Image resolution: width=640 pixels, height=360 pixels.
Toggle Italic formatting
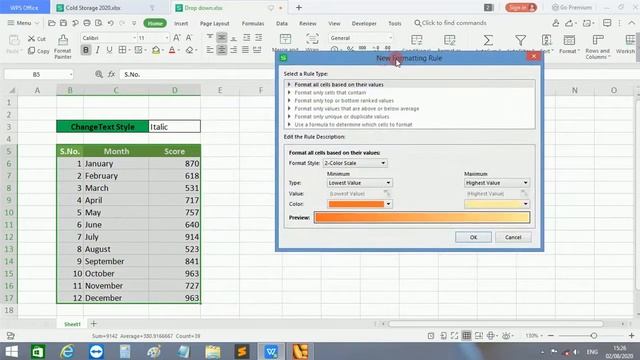coord(98,50)
